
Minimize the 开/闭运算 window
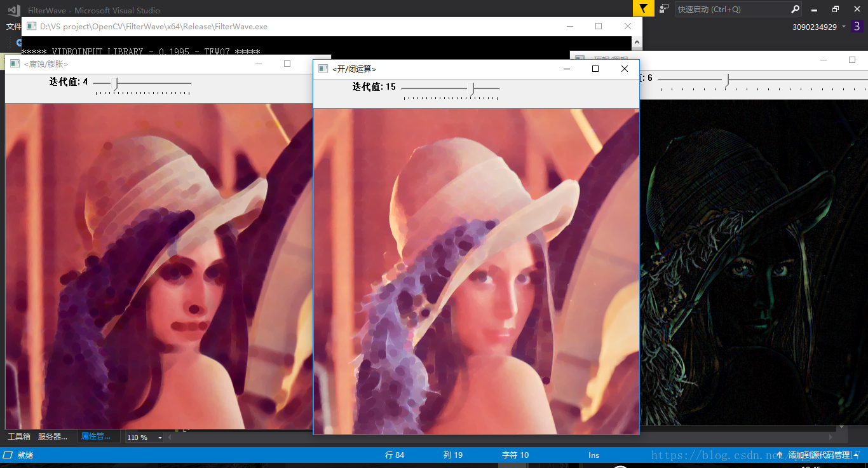coord(566,69)
